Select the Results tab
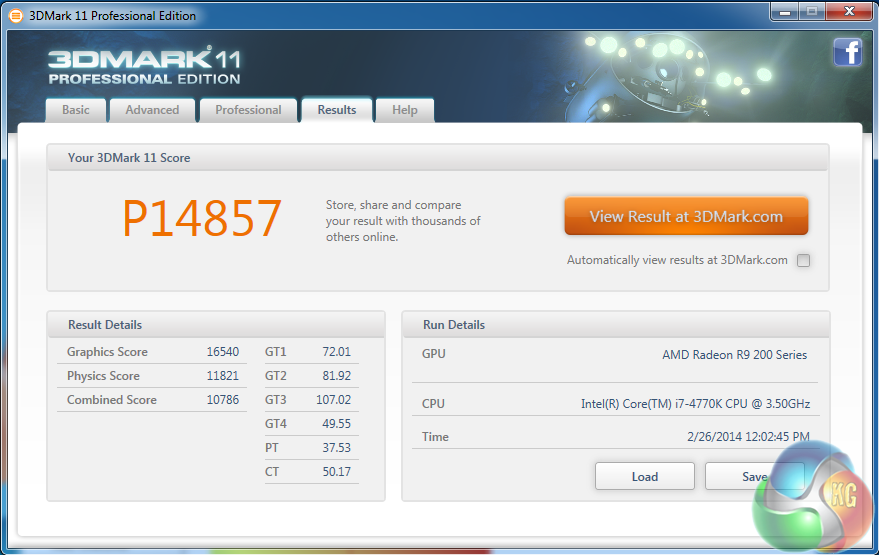The width and height of the screenshot is (880, 555). click(x=337, y=110)
